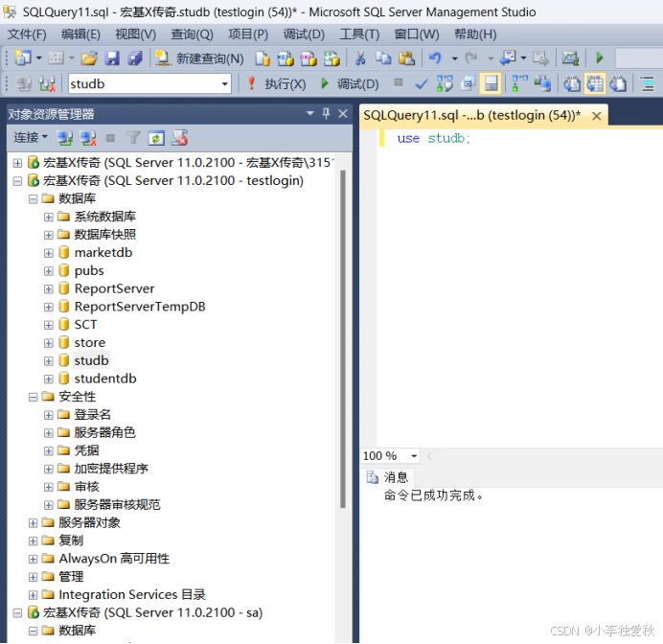663x644 pixels.
Task: Select the SQLQuery11.sql query tab
Action: (472, 115)
